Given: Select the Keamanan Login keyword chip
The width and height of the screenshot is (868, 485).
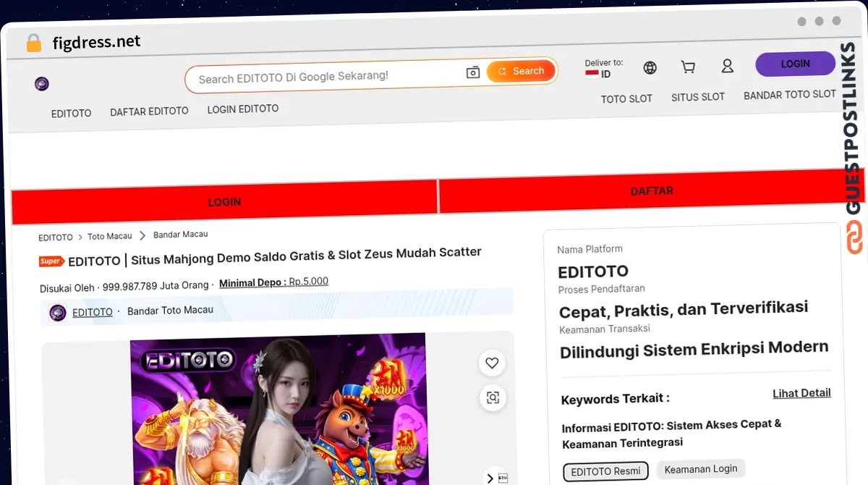Looking at the screenshot, I should (701, 469).
